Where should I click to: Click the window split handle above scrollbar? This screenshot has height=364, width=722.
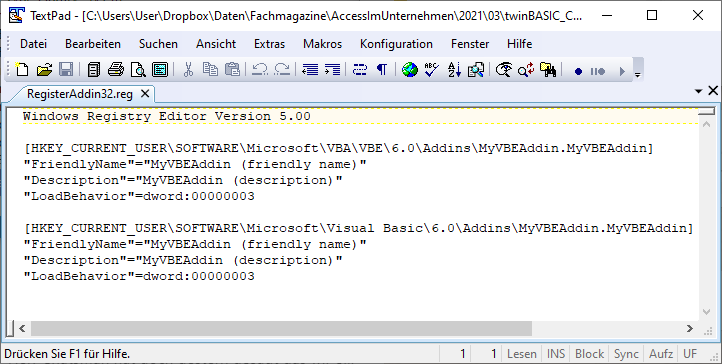(707, 111)
